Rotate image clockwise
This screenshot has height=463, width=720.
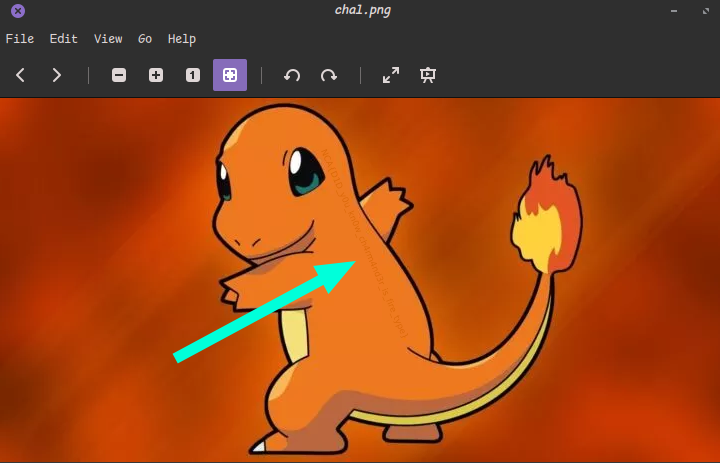tap(329, 75)
